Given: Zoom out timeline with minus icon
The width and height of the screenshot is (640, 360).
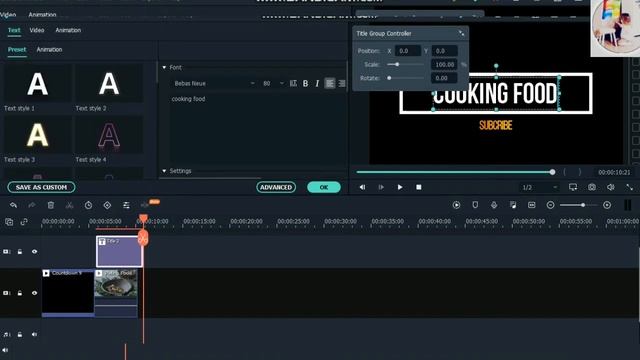Looking at the screenshot, I should point(550,205).
